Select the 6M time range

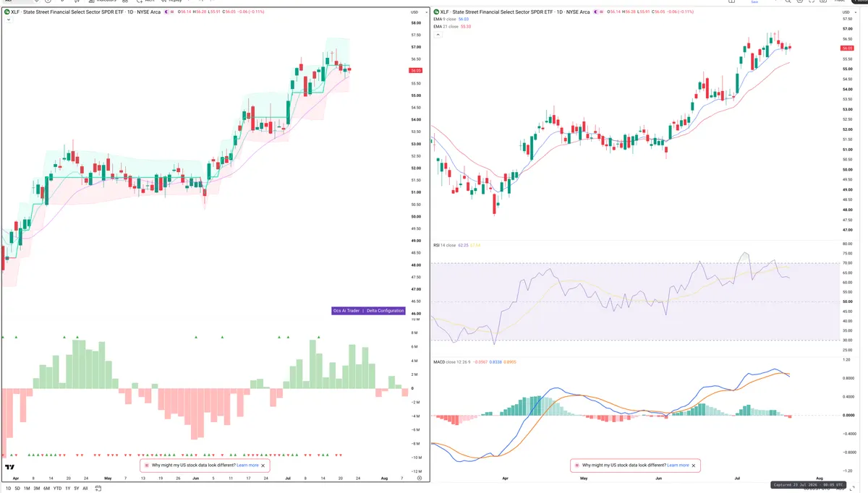(x=47, y=489)
